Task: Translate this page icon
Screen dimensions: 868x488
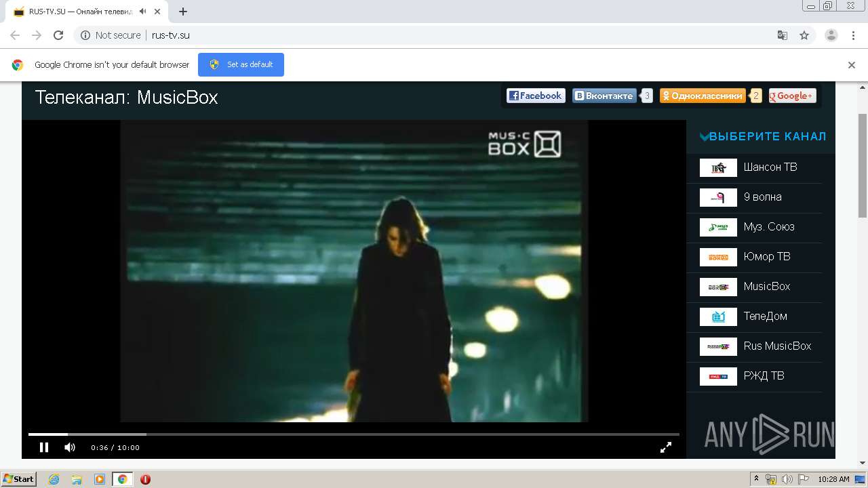Action: coord(782,35)
